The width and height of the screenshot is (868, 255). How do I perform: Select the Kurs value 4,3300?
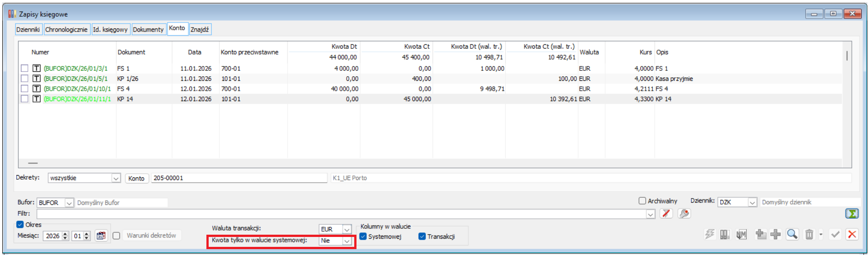pos(644,99)
